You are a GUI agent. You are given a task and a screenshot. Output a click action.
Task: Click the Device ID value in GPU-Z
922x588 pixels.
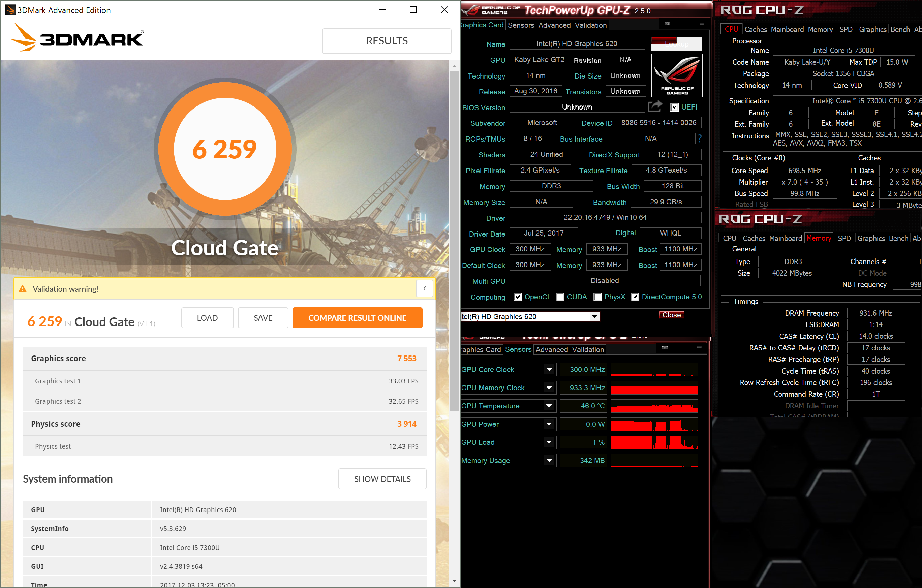658,123
